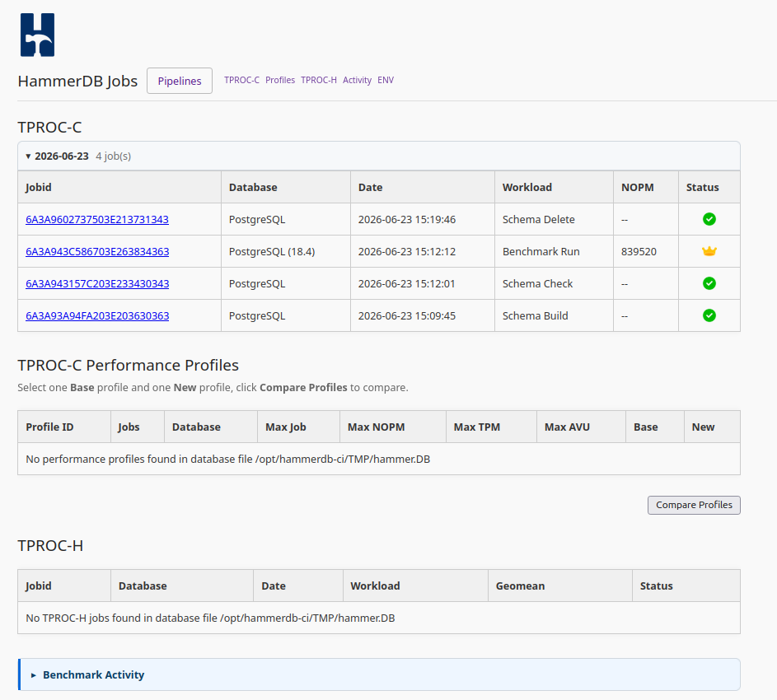Click the No TPROC-H jobs found message
This screenshot has height=700, width=777.
point(210,618)
